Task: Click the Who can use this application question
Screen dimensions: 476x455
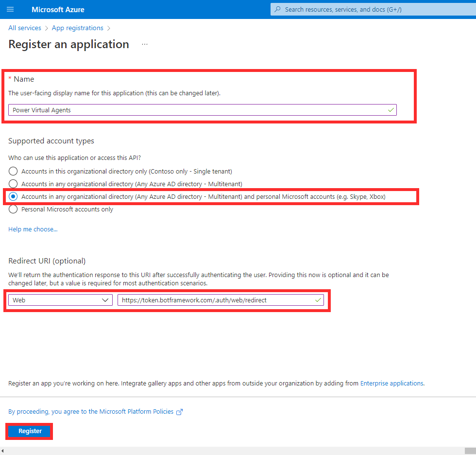Action: coord(74,157)
